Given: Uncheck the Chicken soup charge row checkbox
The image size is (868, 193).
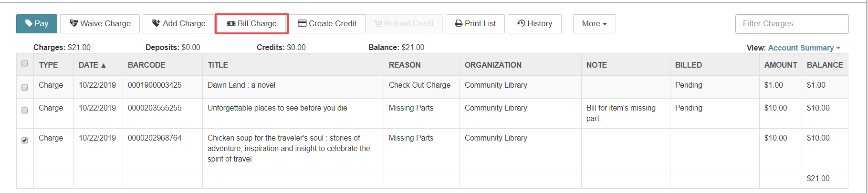Looking at the screenshot, I should click(x=25, y=141).
